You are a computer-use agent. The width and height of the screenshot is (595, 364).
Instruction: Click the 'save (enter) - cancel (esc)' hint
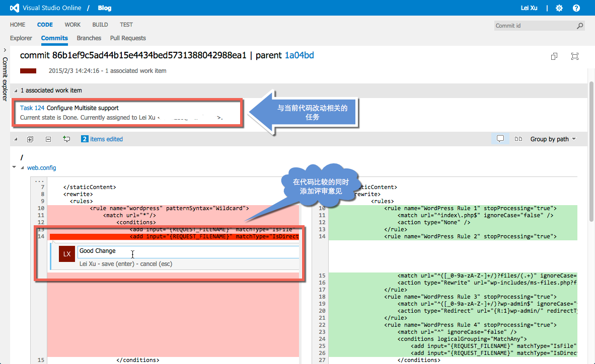pos(137,264)
